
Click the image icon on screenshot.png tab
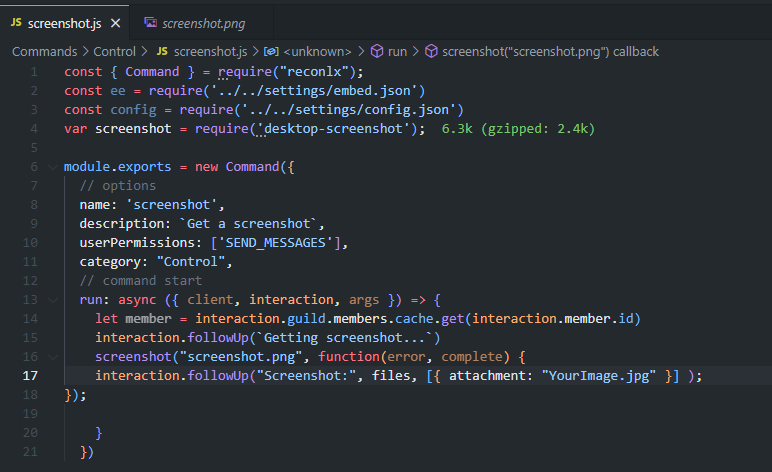(x=150, y=23)
